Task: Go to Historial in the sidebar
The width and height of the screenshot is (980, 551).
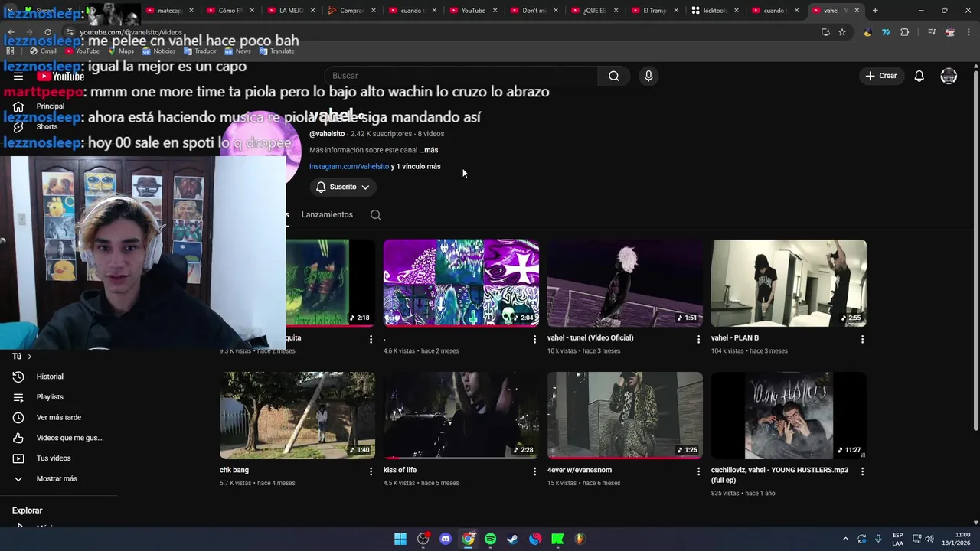Action: click(x=50, y=377)
